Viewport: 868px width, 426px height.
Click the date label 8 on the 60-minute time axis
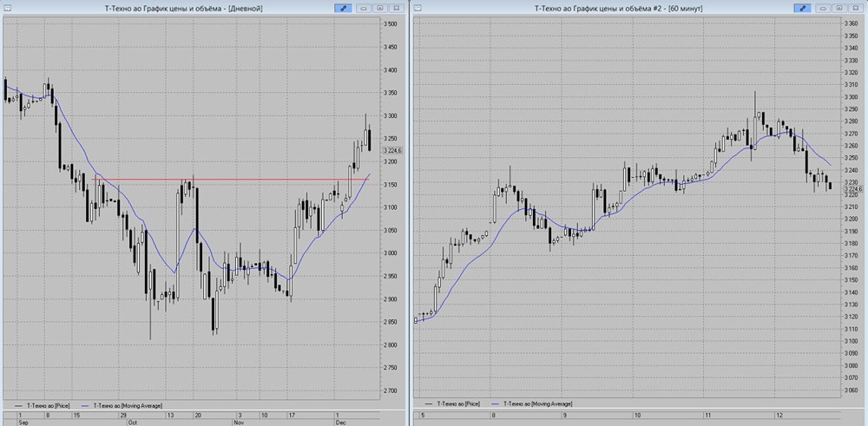click(x=494, y=415)
